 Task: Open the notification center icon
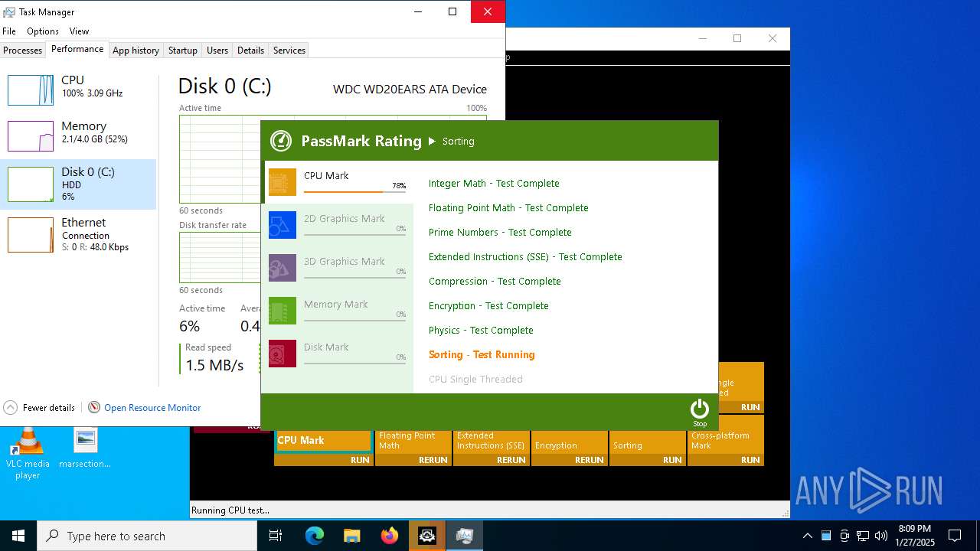tap(955, 536)
